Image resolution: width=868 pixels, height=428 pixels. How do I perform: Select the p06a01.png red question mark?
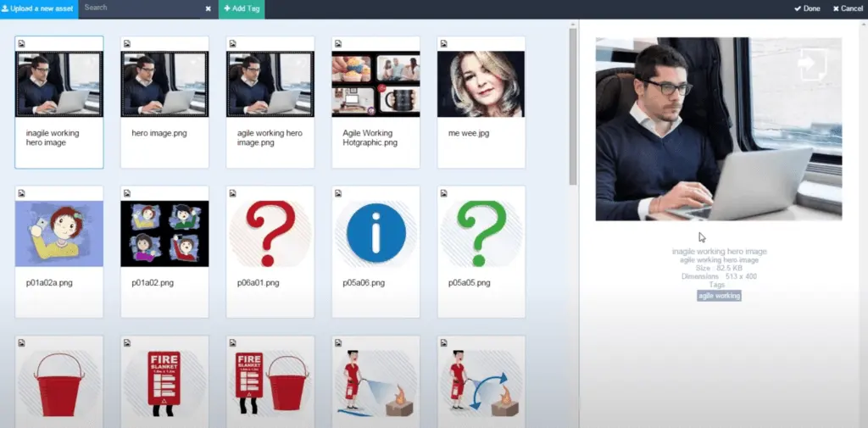pyautogui.click(x=270, y=234)
